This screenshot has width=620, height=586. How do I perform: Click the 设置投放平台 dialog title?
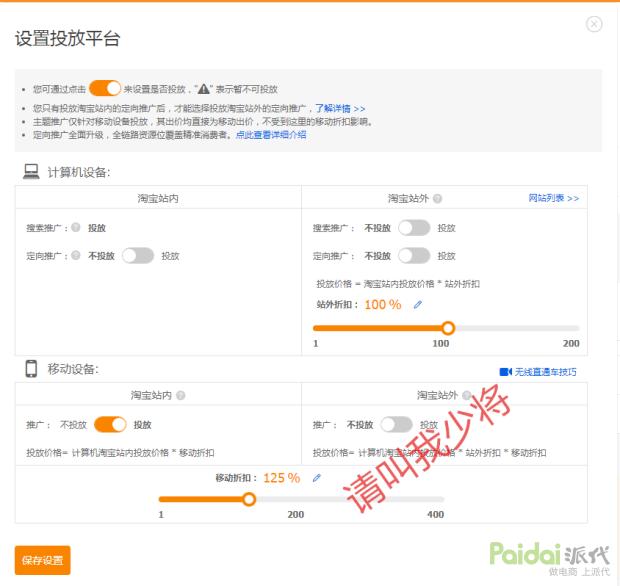point(67,39)
